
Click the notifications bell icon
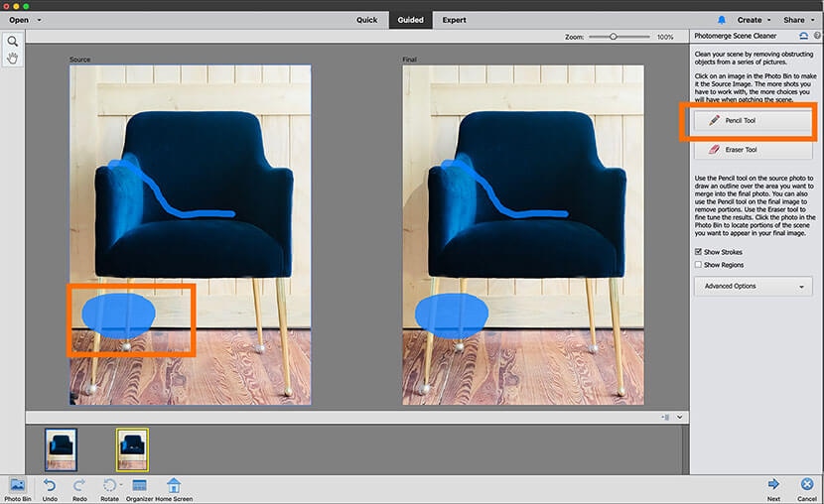(x=722, y=20)
